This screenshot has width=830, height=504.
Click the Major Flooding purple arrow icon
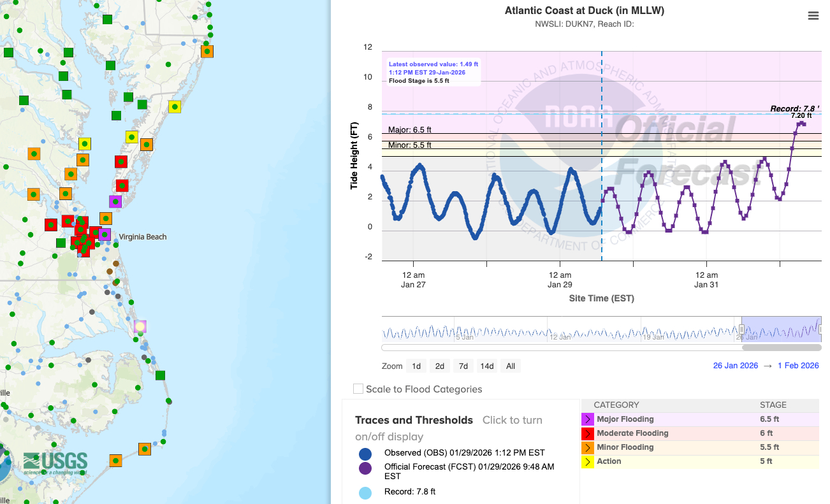[x=587, y=419]
